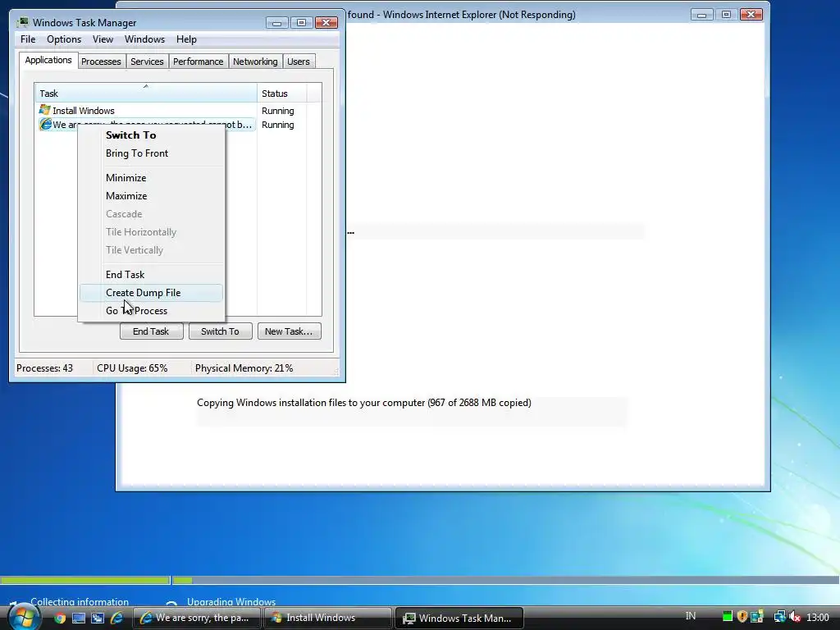The height and width of the screenshot is (630, 840).
Task: Choose End Task in context menu
Action: (x=151, y=275)
